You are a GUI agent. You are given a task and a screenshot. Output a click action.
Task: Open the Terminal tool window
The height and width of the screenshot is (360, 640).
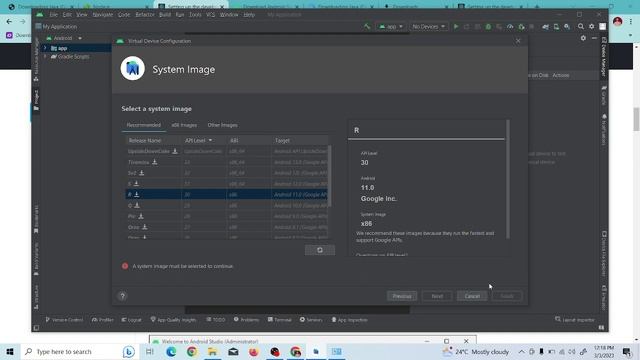click(x=280, y=320)
